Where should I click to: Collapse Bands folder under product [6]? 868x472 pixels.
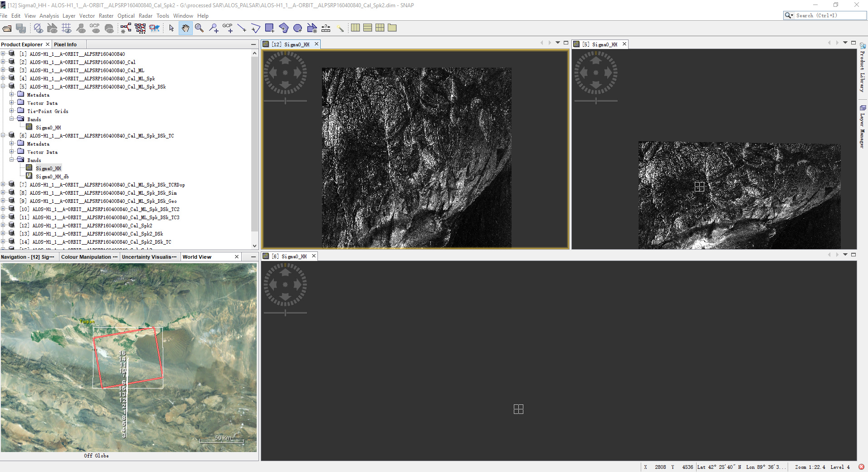tap(12, 160)
